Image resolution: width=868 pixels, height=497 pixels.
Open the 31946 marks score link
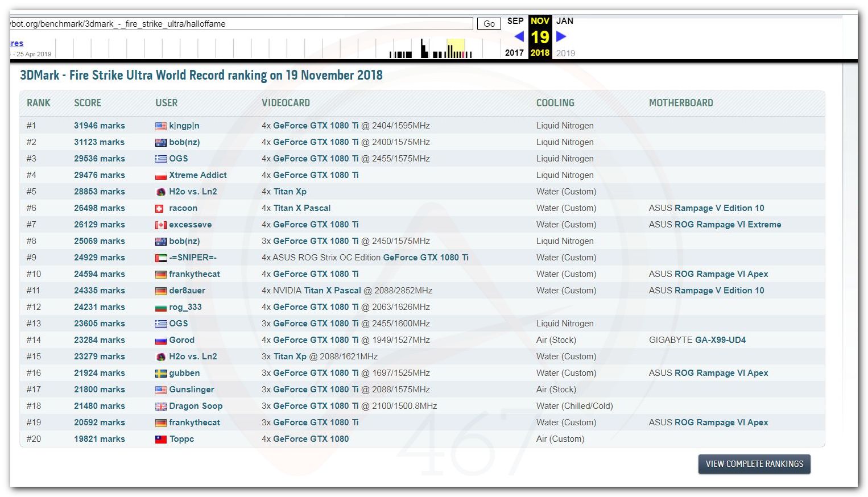100,126
